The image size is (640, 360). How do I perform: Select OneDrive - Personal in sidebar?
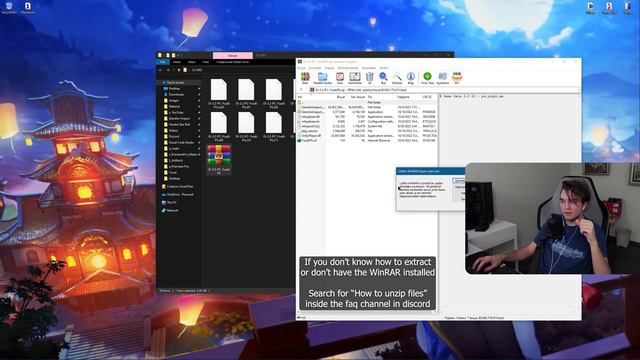click(x=178, y=194)
